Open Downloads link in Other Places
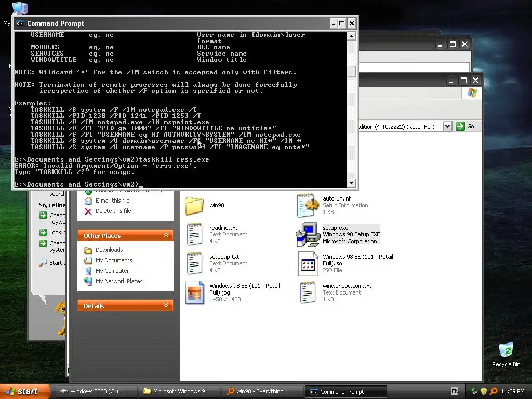Viewport: 532px width, 399px height. tap(109, 250)
